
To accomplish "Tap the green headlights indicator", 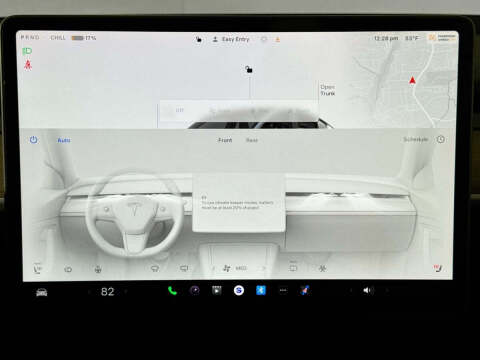I will (x=27, y=51).
